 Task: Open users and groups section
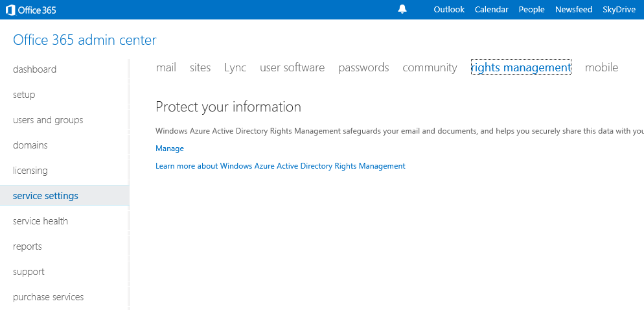48,120
